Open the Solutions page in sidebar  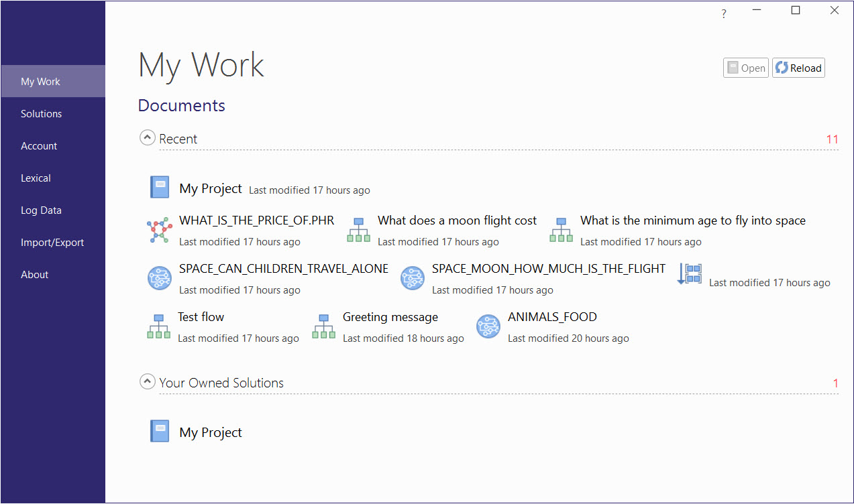[41, 114]
